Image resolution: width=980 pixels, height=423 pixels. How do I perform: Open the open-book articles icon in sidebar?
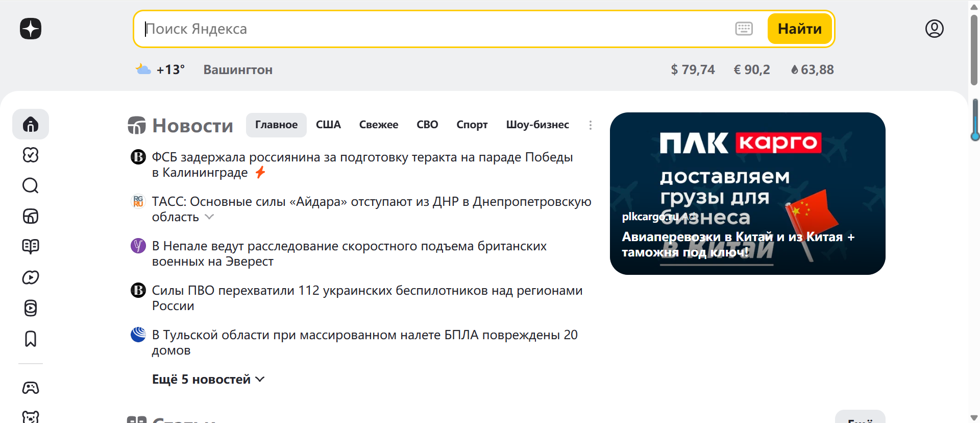click(x=31, y=247)
